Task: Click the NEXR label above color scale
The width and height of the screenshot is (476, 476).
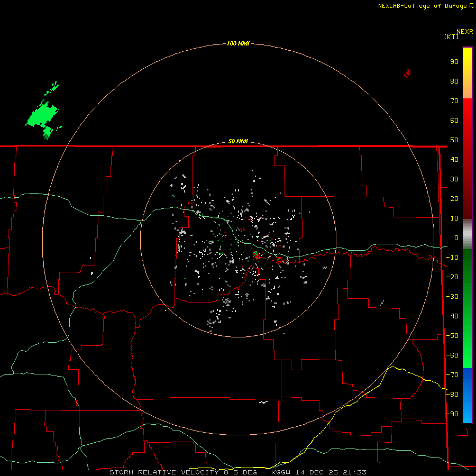Action: (x=465, y=32)
